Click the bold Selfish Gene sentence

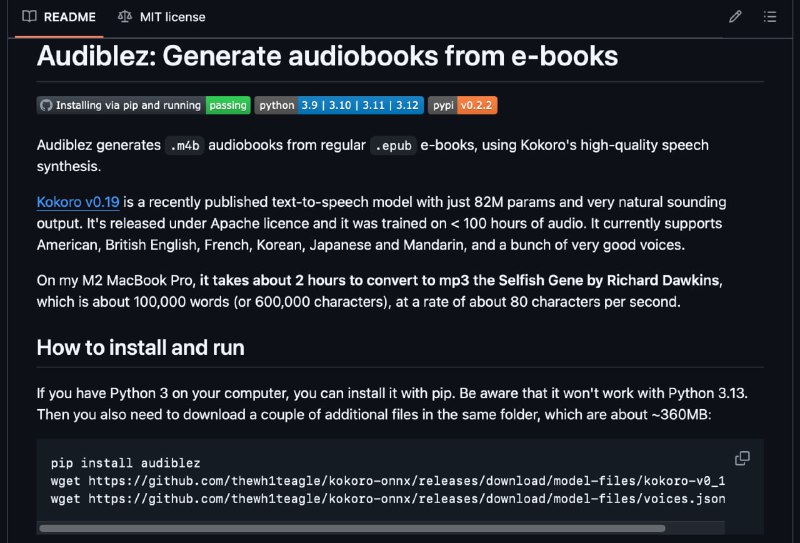click(461, 281)
